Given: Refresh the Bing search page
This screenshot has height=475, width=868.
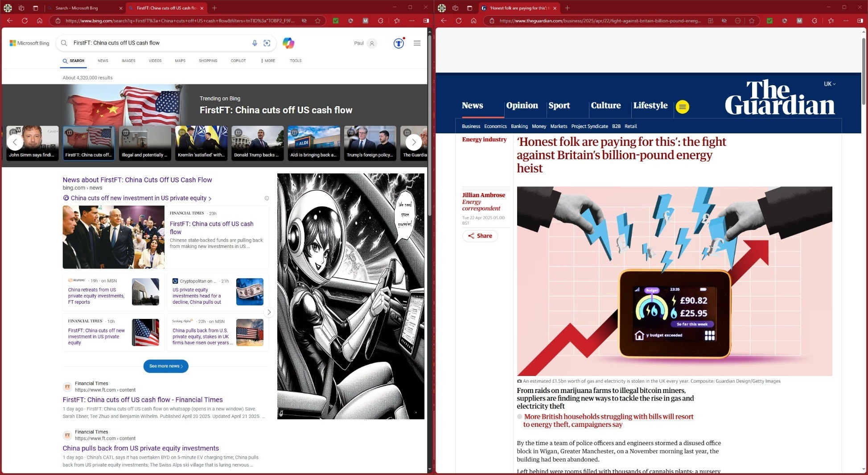Looking at the screenshot, I should pyautogui.click(x=25, y=21).
